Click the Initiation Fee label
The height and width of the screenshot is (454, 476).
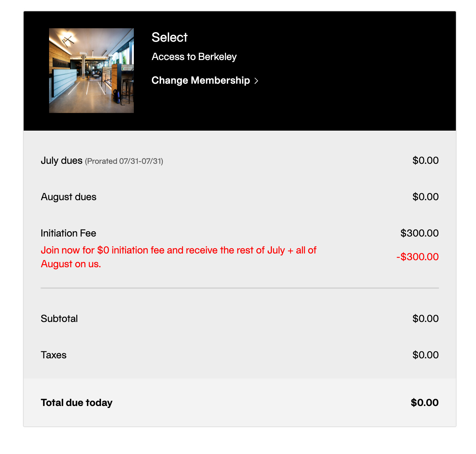point(68,233)
